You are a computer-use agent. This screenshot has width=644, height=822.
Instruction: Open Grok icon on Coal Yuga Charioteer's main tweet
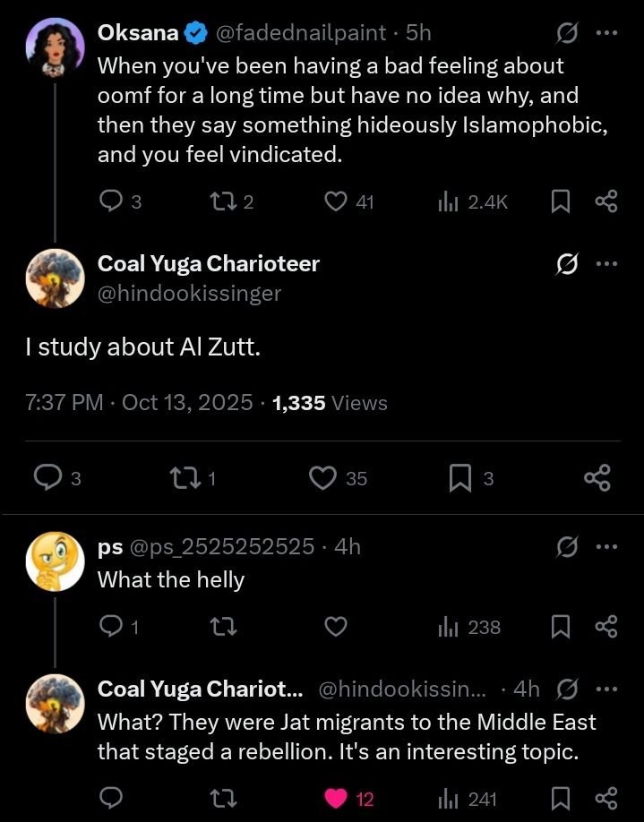point(566,264)
